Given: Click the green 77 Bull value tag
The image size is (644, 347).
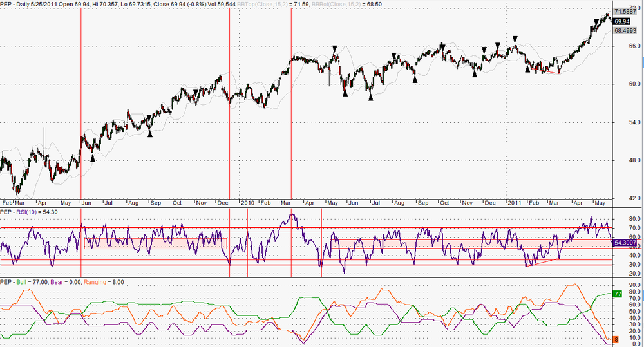Looking at the screenshot, I should [x=618, y=294].
